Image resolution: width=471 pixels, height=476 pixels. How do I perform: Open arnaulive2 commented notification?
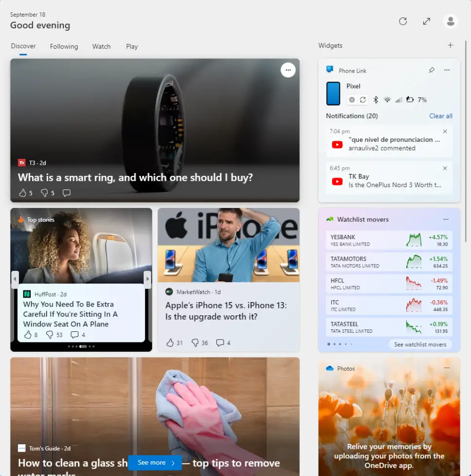[389, 141]
